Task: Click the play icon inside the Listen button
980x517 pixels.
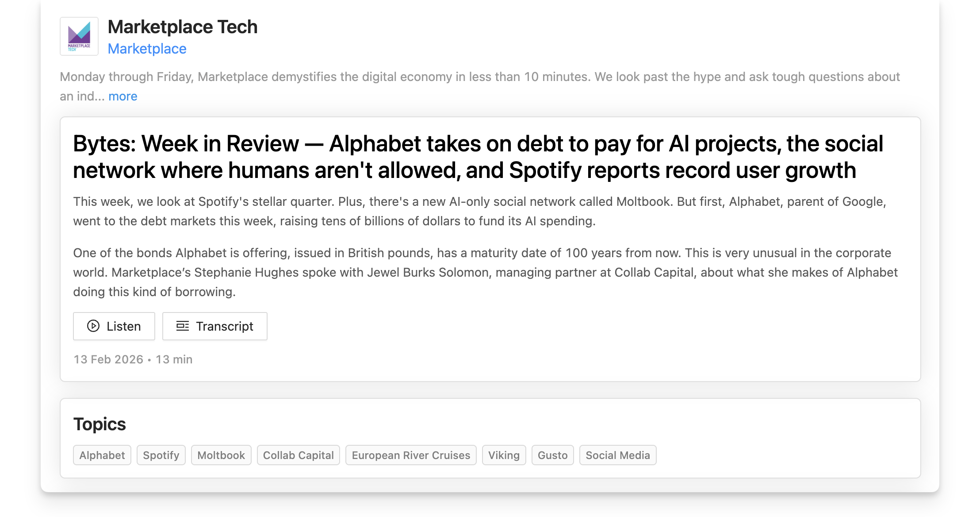Action: [x=93, y=326]
